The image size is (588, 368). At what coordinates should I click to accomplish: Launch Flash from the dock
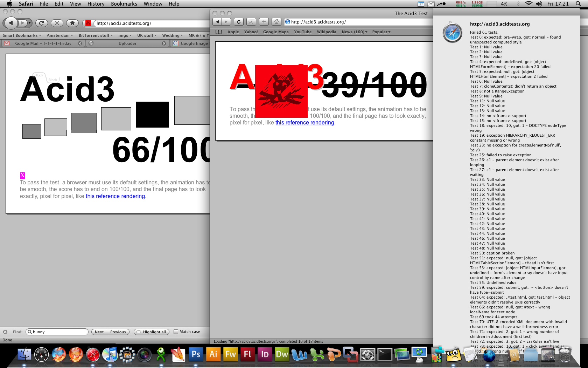tap(247, 354)
